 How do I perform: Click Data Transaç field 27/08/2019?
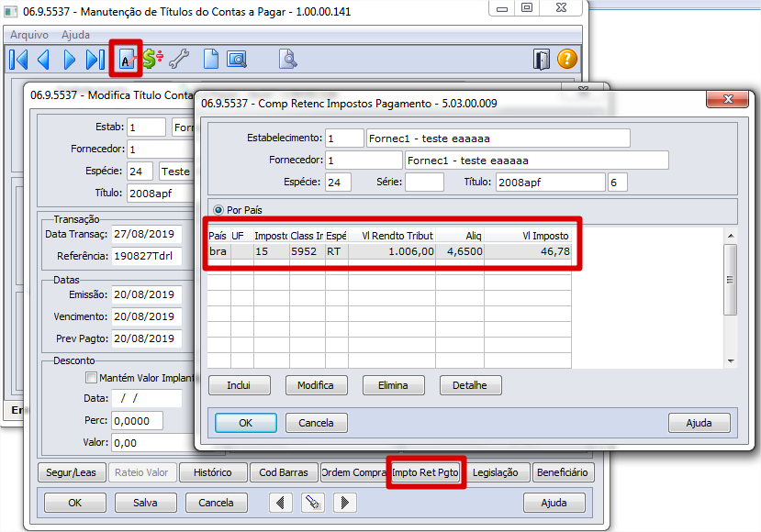coord(147,234)
